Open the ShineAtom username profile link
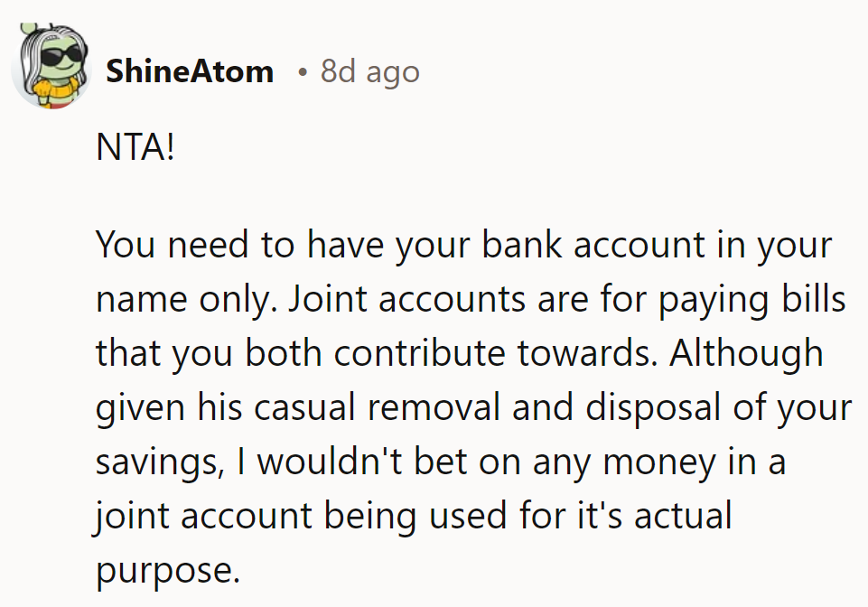This screenshot has height=607, width=868. pyautogui.click(x=190, y=71)
